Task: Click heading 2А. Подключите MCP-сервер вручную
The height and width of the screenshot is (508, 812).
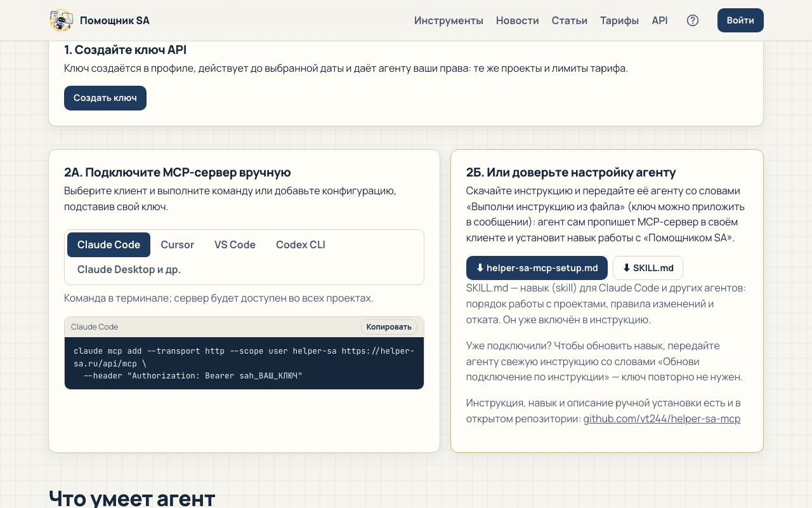Action: click(x=178, y=172)
